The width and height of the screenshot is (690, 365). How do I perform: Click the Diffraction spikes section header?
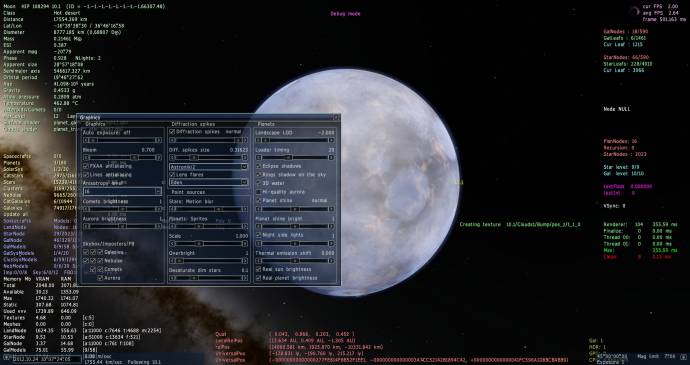pos(193,124)
